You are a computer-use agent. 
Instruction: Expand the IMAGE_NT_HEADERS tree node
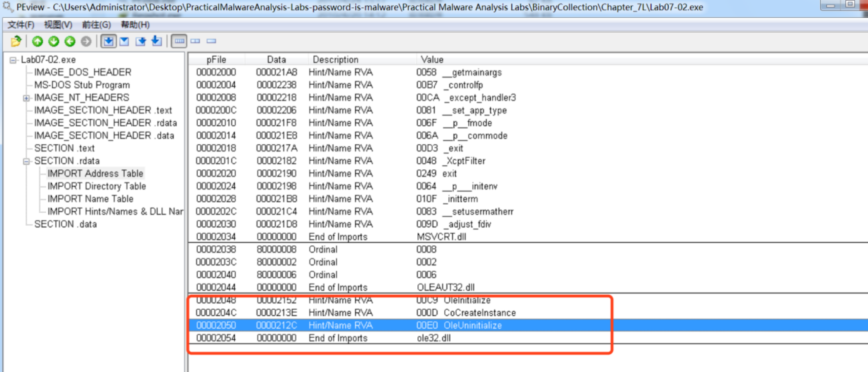[x=26, y=98]
